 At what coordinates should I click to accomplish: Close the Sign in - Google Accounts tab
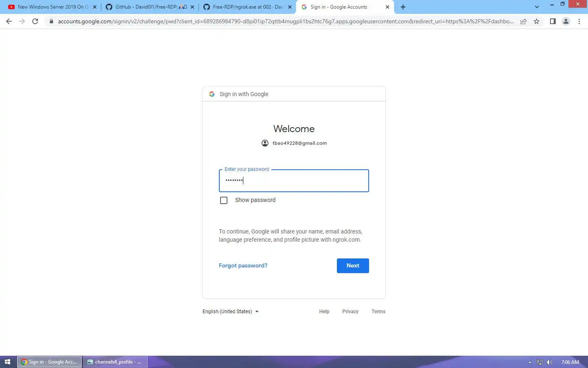(x=388, y=7)
